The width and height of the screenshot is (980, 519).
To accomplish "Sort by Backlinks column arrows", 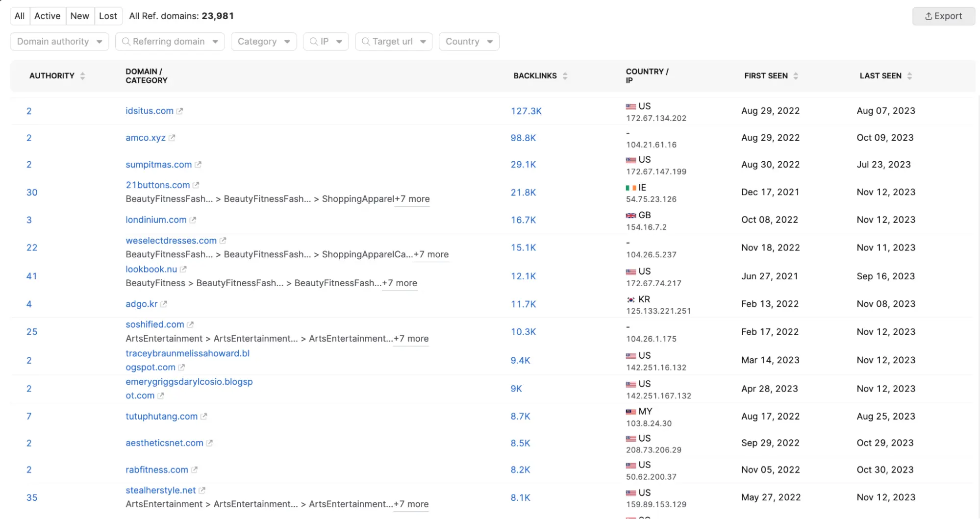I will tap(565, 76).
